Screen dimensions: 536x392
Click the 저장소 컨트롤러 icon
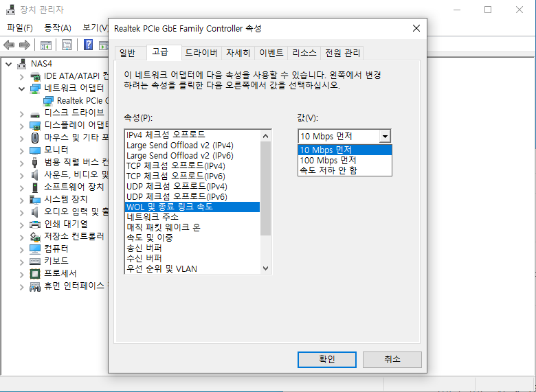click(35, 237)
